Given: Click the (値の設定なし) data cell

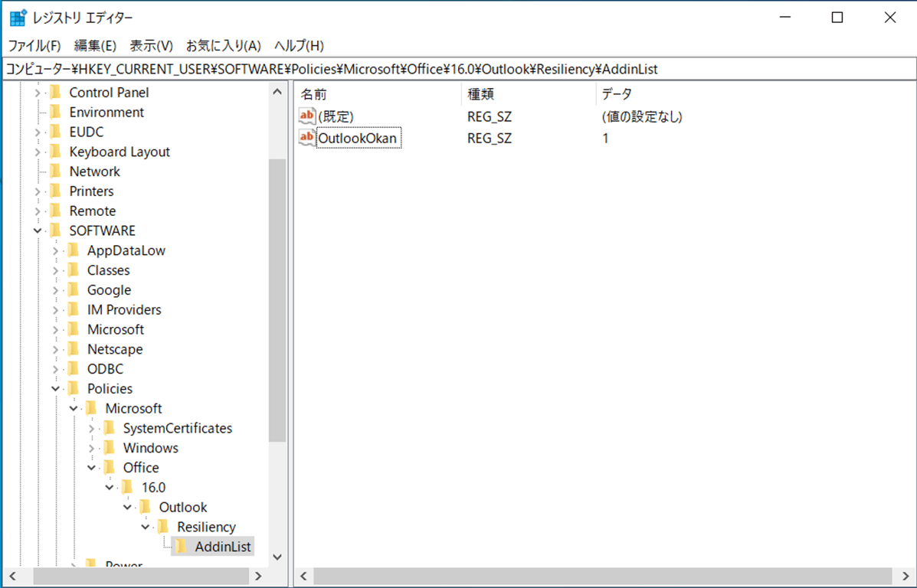Looking at the screenshot, I should pos(642,116).
